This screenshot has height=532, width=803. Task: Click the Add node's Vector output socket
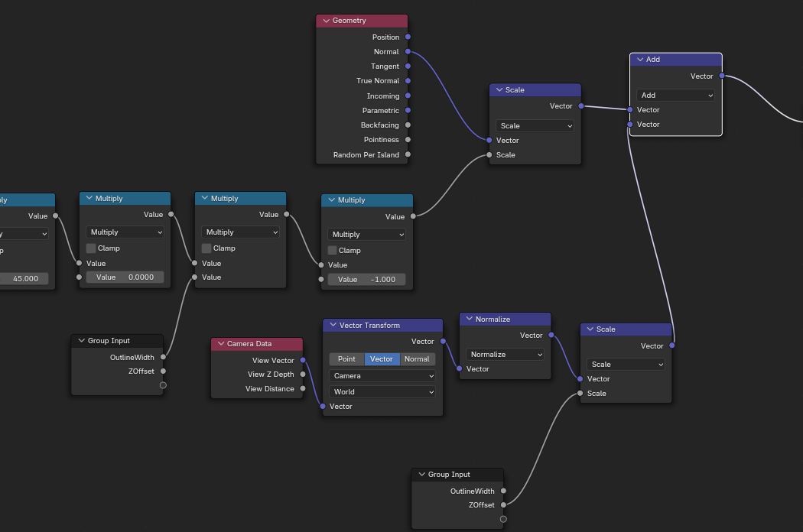tap(722, 76)
